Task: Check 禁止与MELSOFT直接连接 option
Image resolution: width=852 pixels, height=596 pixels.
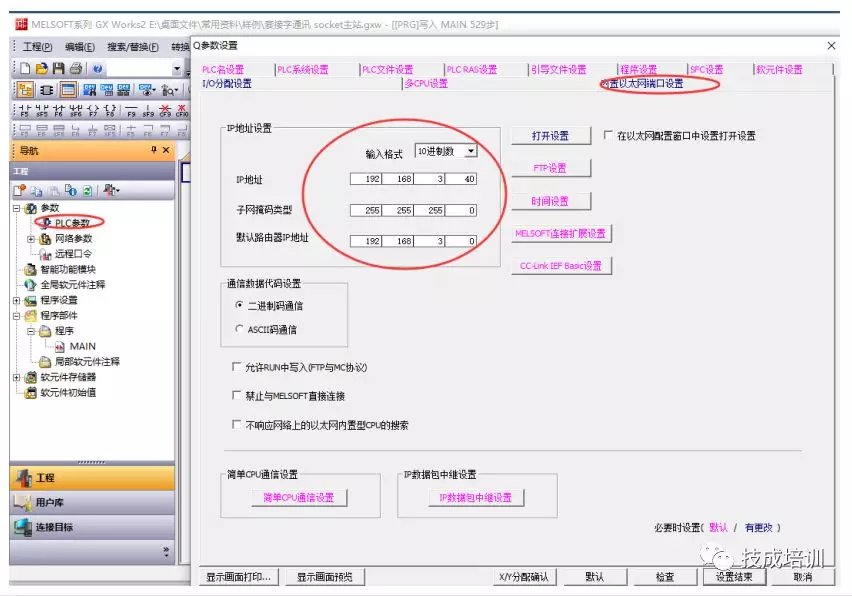Action: click(x=236, y=396)
